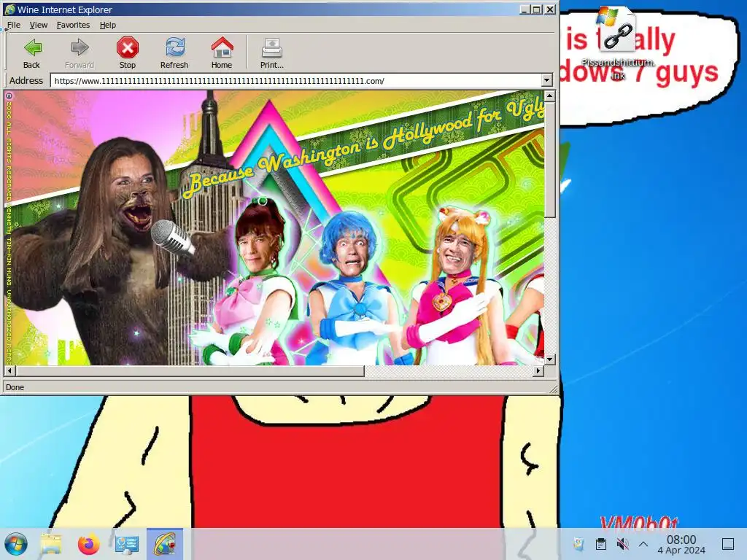The height and width of the screenshot is (560, 747).
Task: Click the greyed Forward arrow button
Action: point(79,52)
